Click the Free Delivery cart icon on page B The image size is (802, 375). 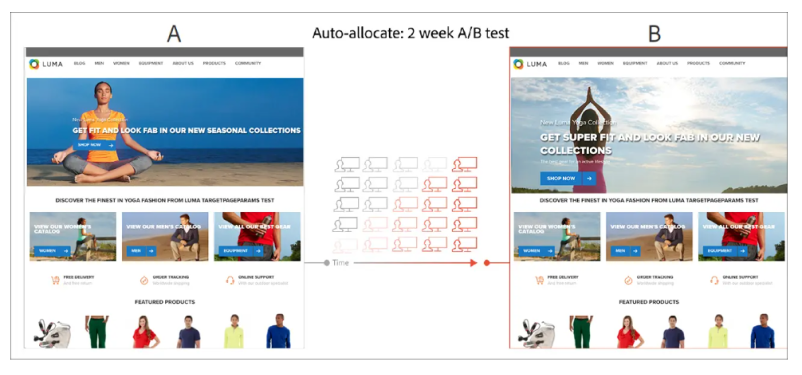coord(540,280)
